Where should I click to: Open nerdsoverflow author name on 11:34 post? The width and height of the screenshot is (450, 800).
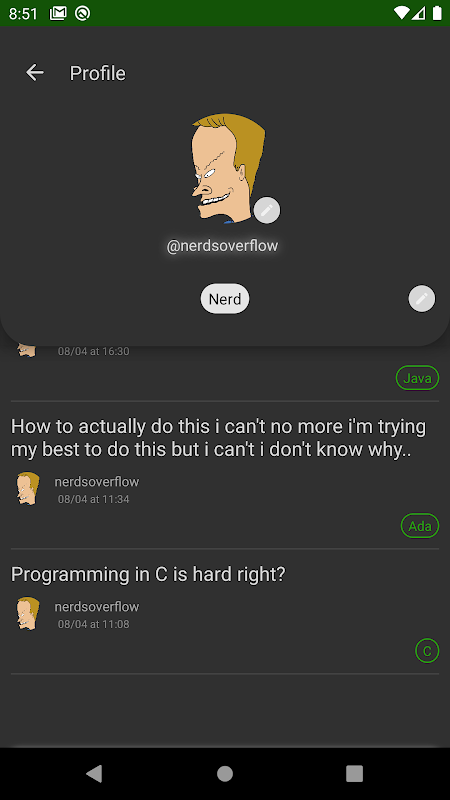tap(97, 482)
